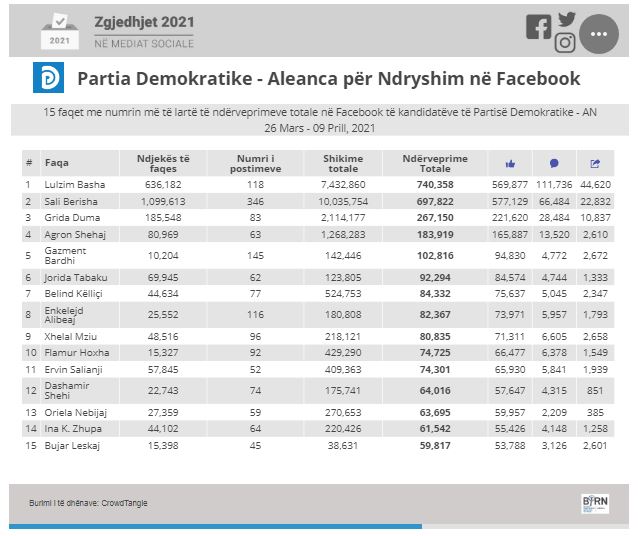This screenshot has width=638, height=536.
Task: Select the Lulzim Basha row name
Action: [x=74, y=184]
